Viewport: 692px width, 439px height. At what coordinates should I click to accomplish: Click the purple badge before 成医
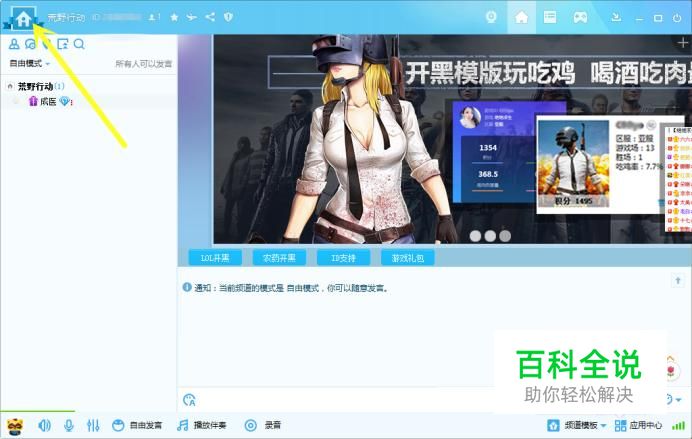coord(33,102)
